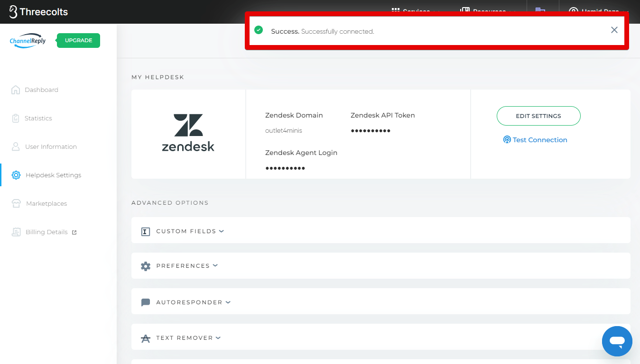Screen dimensions: 640x364
Task: Click the Test Connection link
Action: (540, 140)
